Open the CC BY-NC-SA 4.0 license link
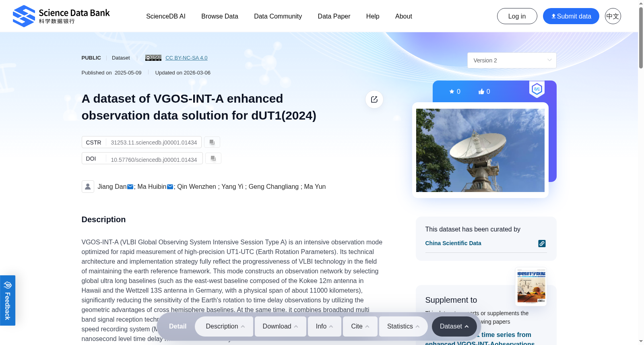 coord(186,58)
